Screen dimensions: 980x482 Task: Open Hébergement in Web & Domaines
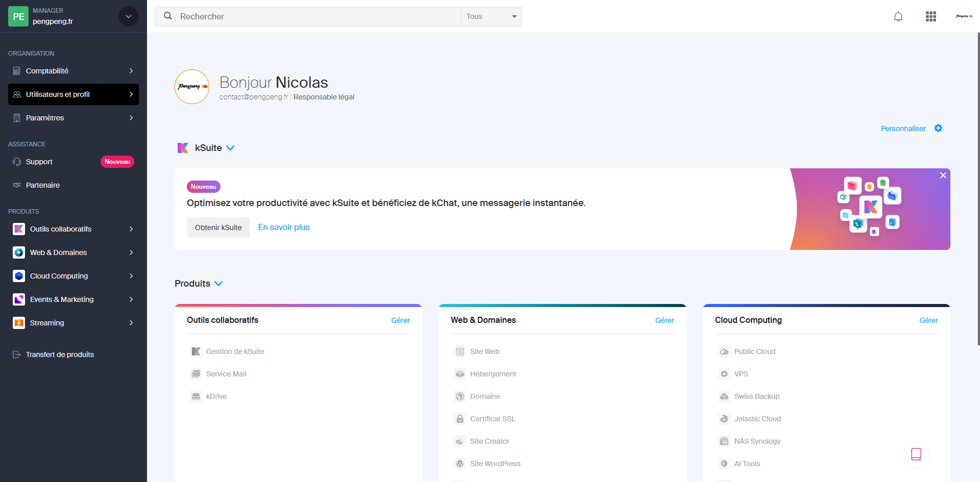(x=493, y=374)
